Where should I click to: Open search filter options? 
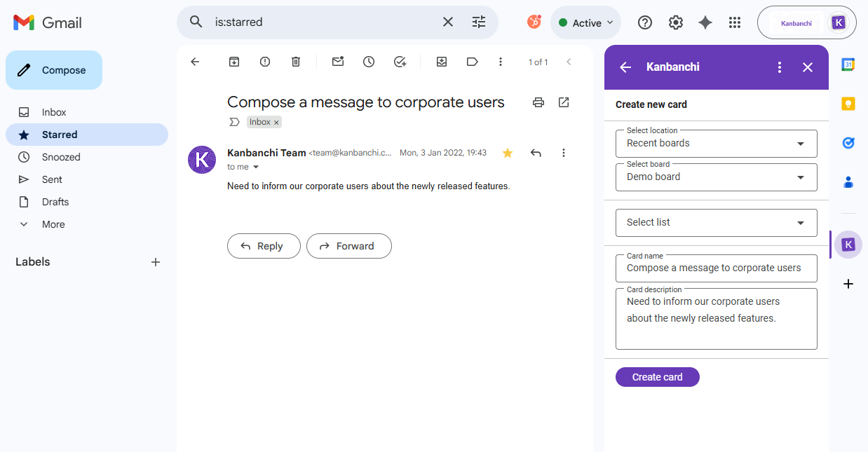coord(479,22)
